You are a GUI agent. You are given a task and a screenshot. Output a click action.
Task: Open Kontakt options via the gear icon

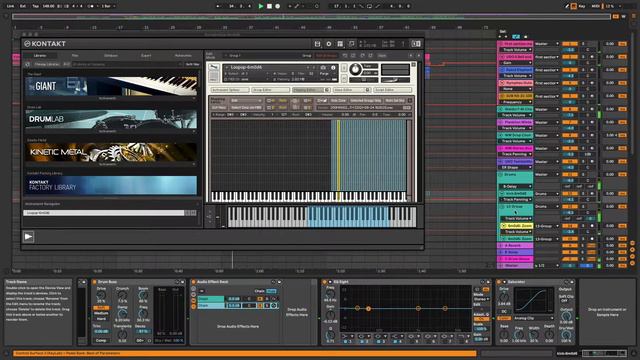(x=329, y=44)
